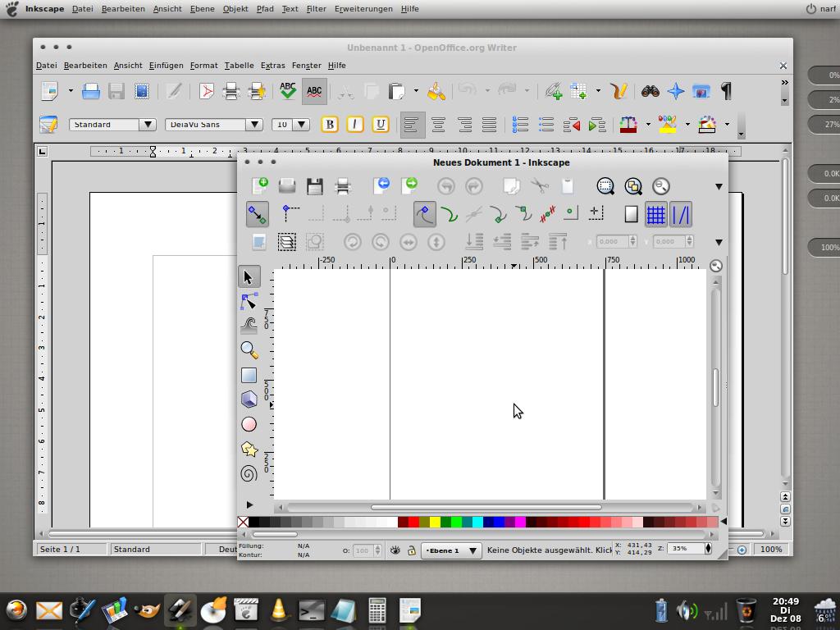
Task: Click the Writer spellcheck ABC checkmark icon
Action: point(288,92)
